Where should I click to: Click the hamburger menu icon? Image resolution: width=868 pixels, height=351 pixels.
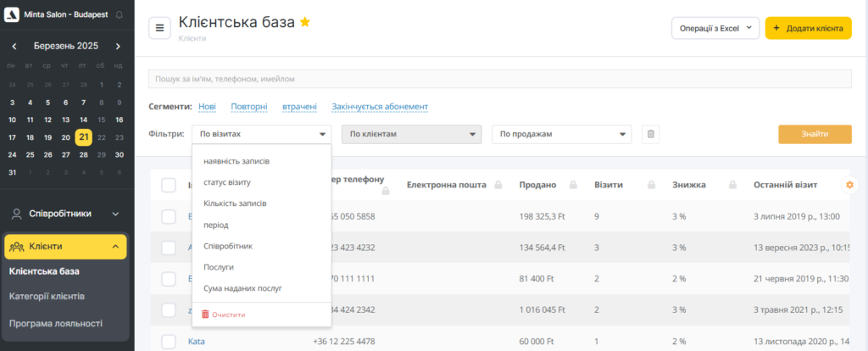click(159, 28)
